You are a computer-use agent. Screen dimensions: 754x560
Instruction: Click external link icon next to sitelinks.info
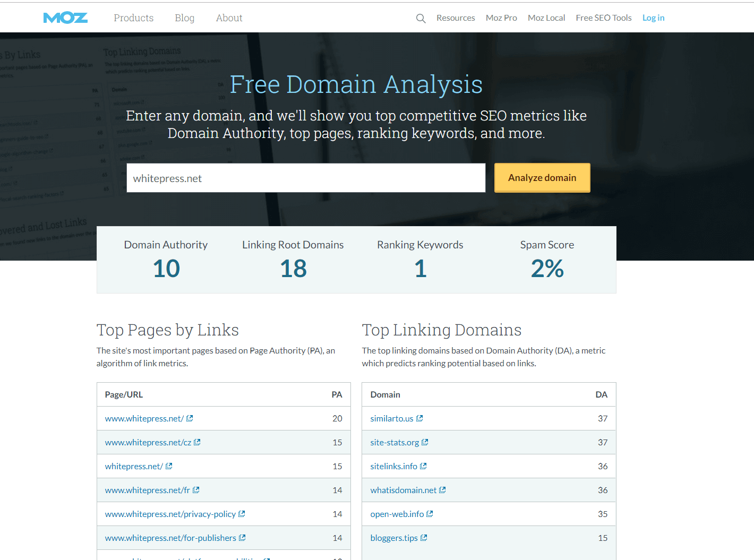click(x=423, y=466)
